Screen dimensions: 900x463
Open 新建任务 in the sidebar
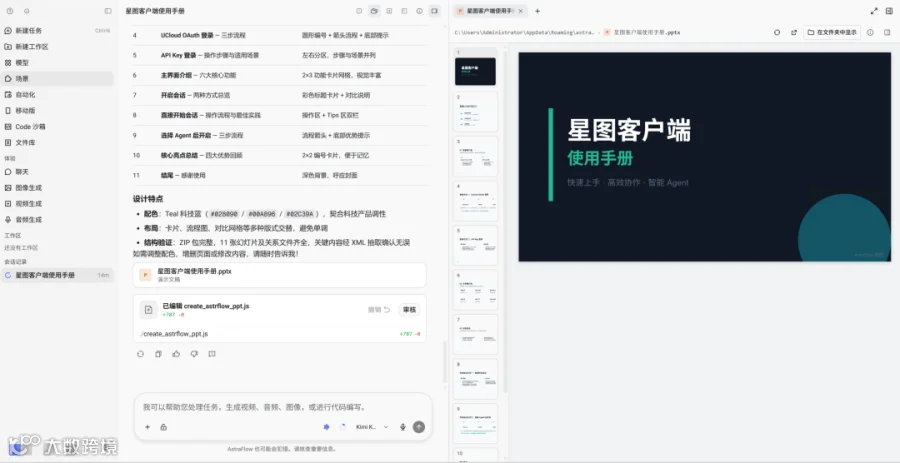pyautogui.click(x=57, y=30)
